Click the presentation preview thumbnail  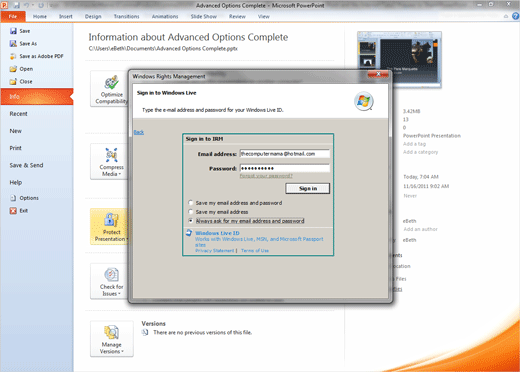(399, 60)
